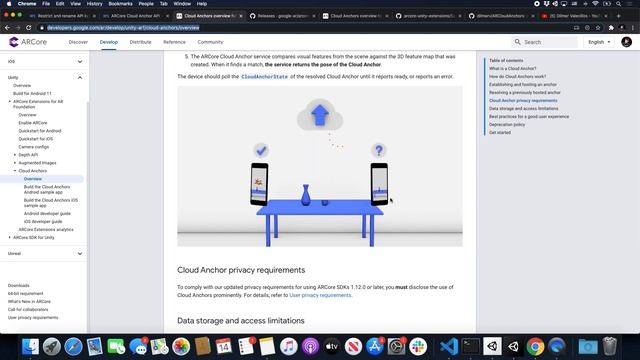Open the Community nav tab

point(210,42)
